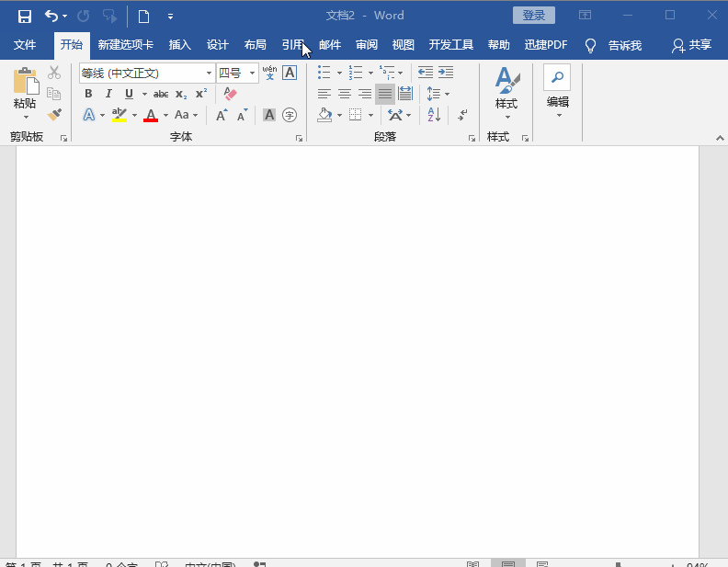Apply red font color
This screenshot has width=728, height=567.
click(151, 115)
